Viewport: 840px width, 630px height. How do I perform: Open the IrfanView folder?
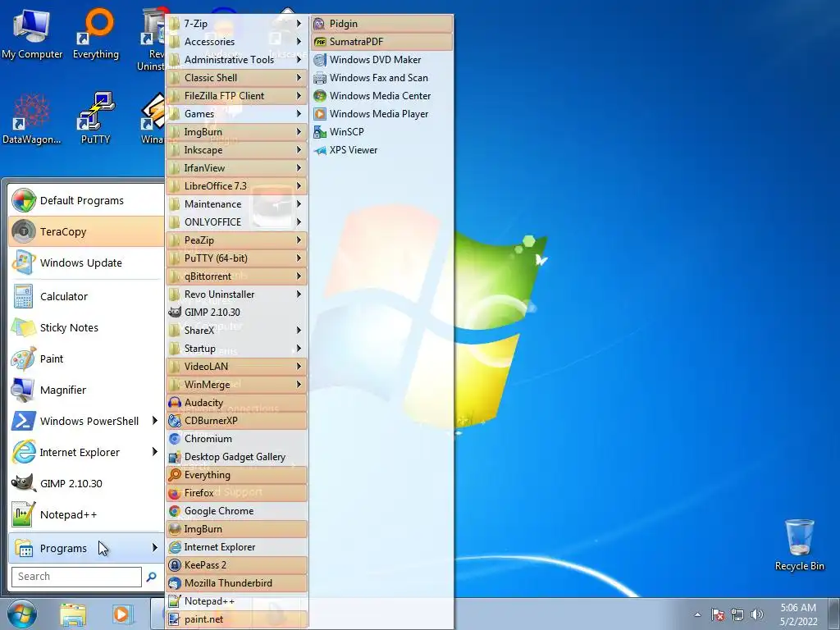pyautogui.click(x=237, y=168)
